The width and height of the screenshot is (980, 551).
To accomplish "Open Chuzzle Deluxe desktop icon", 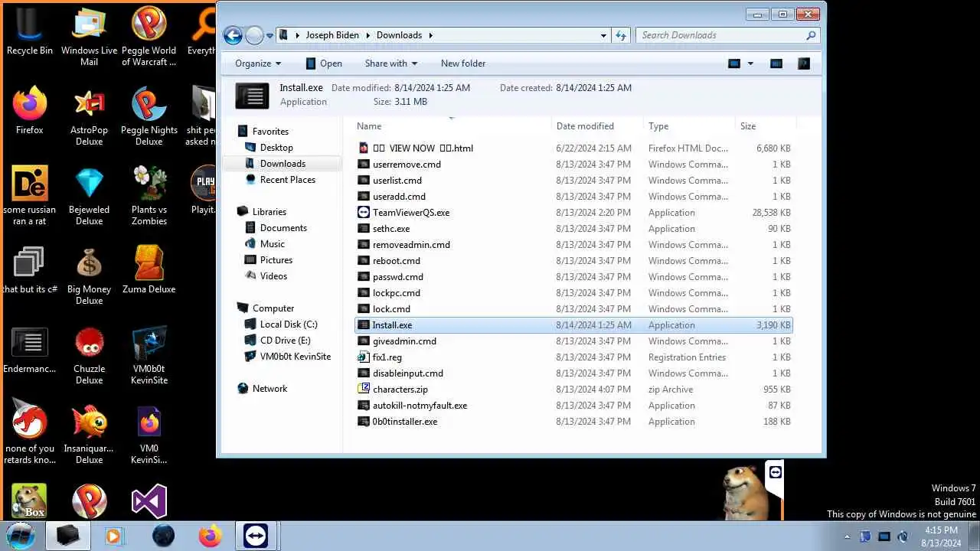I will coord(89,355).
